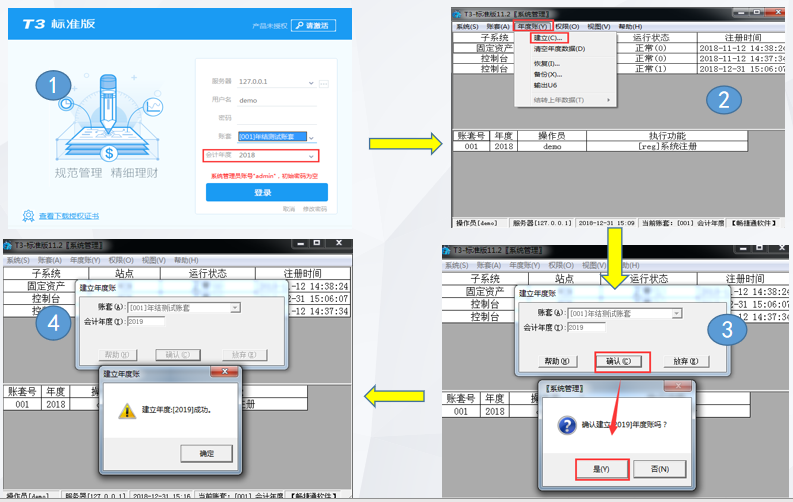Viewport: 793px width, 502px height.
Task: Open the 帮助(H) menu beside the open 年度账 menu
Action: click(630, 26)
